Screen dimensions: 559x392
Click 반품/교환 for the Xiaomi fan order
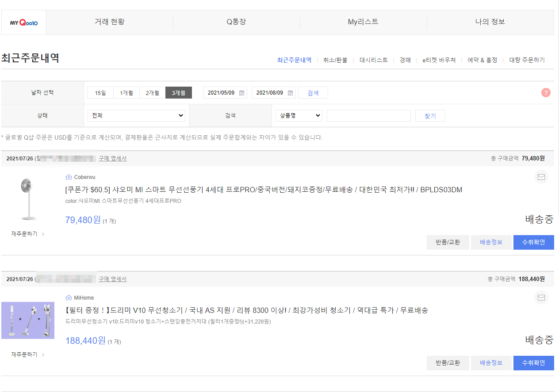click(x=448, y=242)
